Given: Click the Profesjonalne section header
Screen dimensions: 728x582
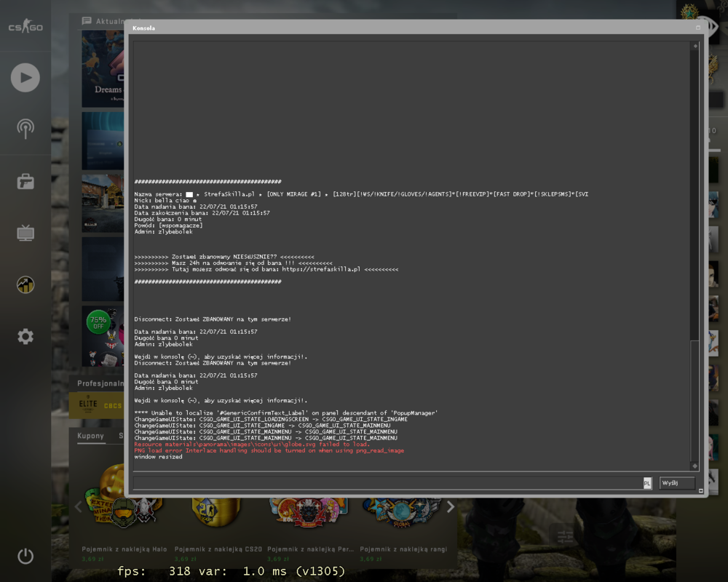Looking at the screenshot, I should (x=100, y=383).
